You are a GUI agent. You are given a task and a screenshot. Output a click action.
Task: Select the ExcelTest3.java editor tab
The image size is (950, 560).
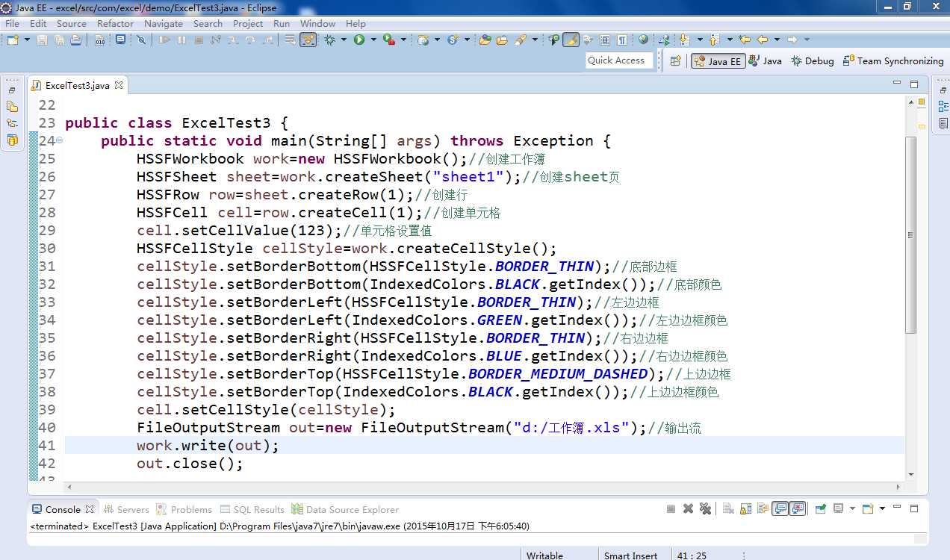[x=77, y=85]
